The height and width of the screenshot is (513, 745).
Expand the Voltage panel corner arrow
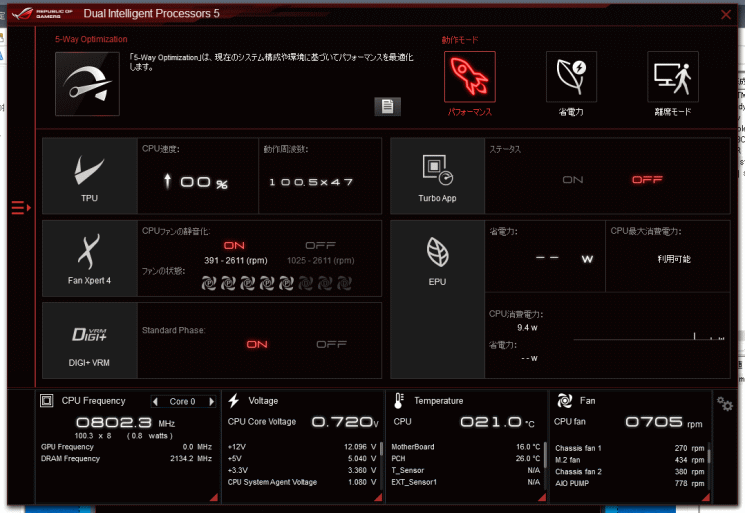click(378, 497)
